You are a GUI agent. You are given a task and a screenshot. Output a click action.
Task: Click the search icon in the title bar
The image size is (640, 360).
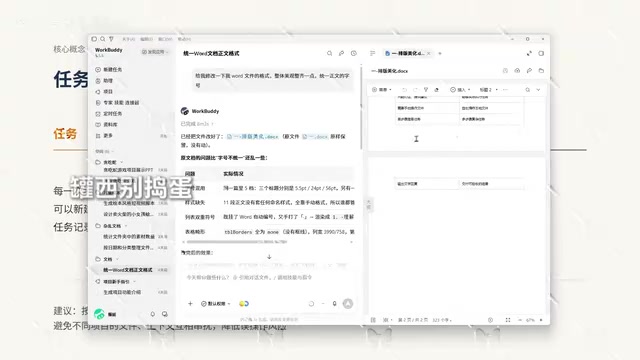click(103, 39)
